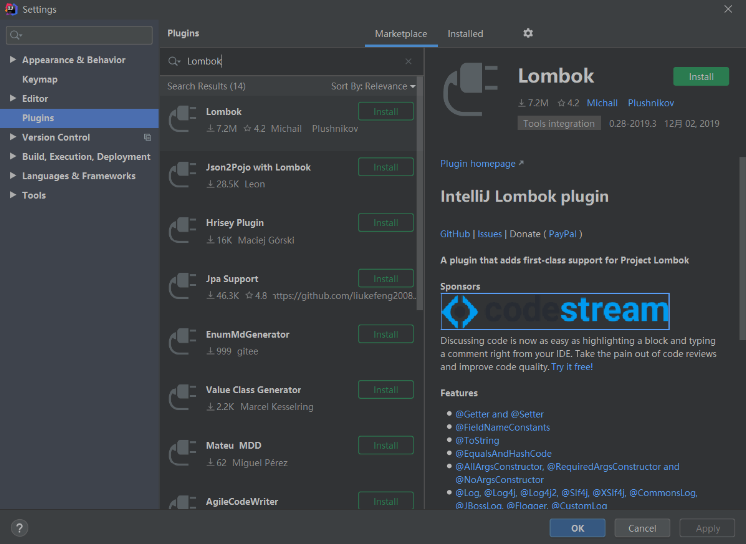Switch to the Installed tab
Viewport: 746px width, 544px height.
[x=465, y=34]
